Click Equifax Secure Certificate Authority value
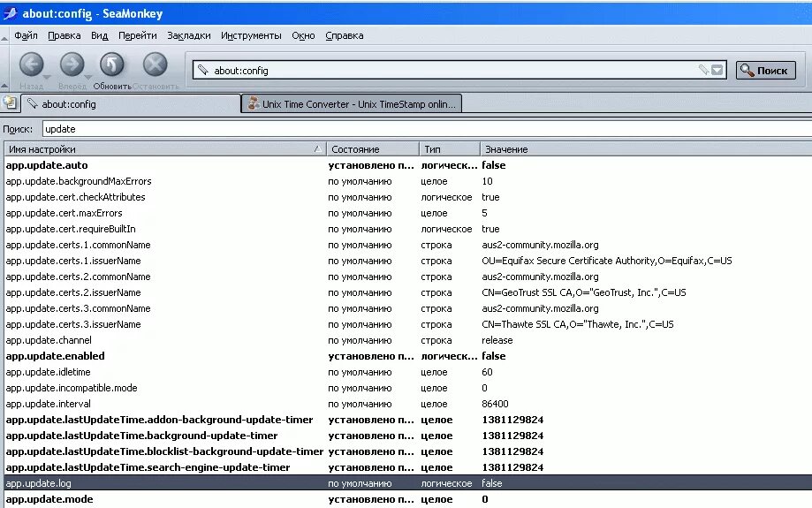The image size is (812, 508). pos(607,261)
